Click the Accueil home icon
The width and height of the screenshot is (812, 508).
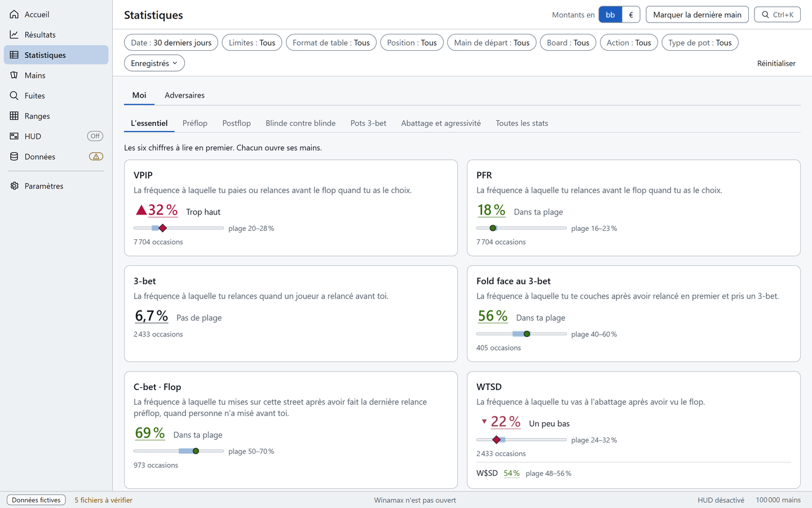tap(14, 14)
